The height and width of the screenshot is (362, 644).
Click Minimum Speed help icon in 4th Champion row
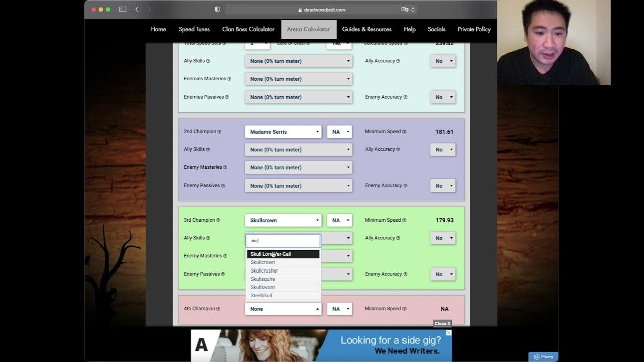404,309
